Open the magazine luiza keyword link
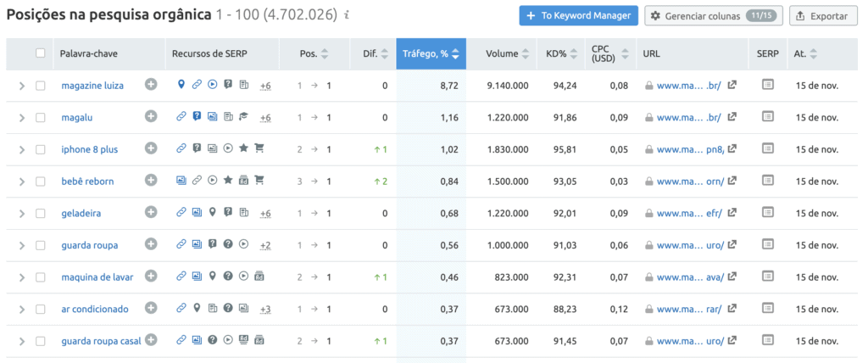The height and width of the screenshot is (363, 868). coord(92,86)
